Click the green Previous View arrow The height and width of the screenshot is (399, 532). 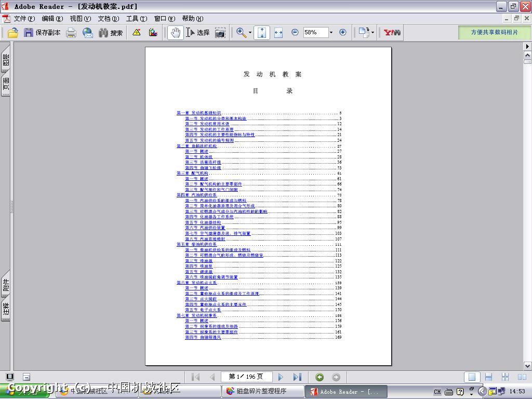[320, 377]
